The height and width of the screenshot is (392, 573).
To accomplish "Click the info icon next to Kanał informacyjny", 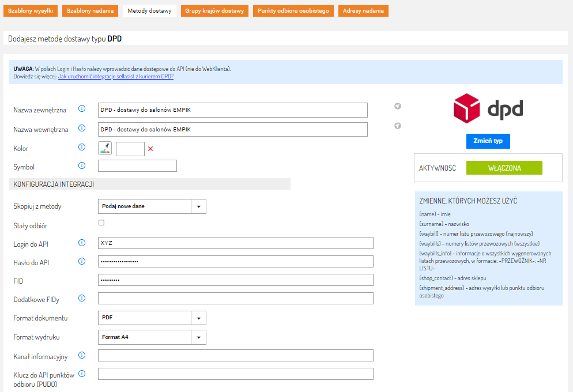I will click(82, 356).
